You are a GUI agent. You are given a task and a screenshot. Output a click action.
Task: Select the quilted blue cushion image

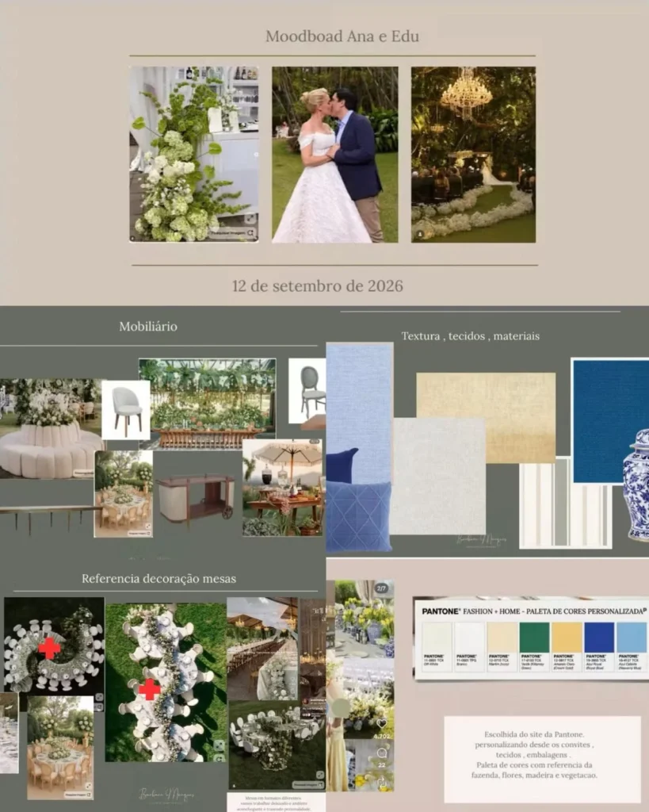[359, 516]
